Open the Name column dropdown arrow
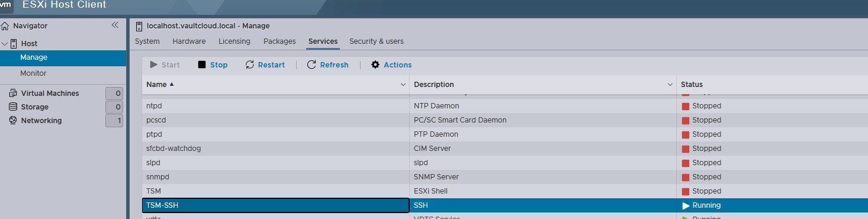Viewport: 868px width, 219px height. point(403,85)
